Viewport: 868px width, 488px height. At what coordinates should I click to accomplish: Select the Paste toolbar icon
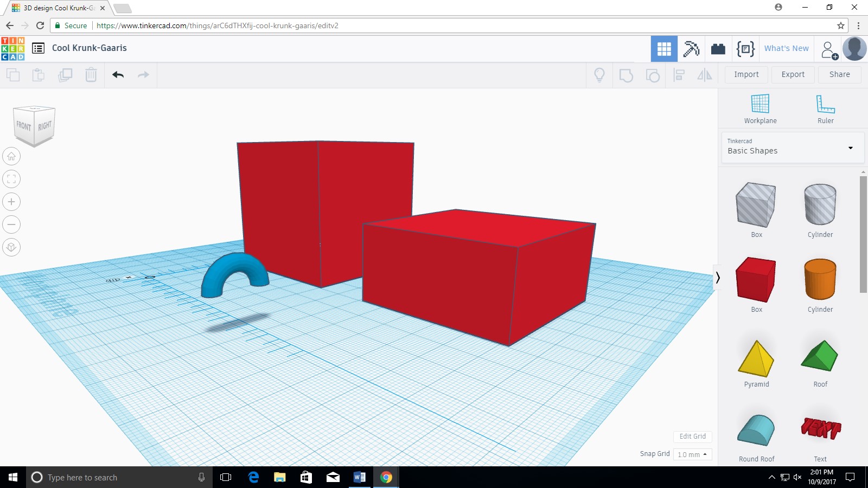[x=39, y=75]
